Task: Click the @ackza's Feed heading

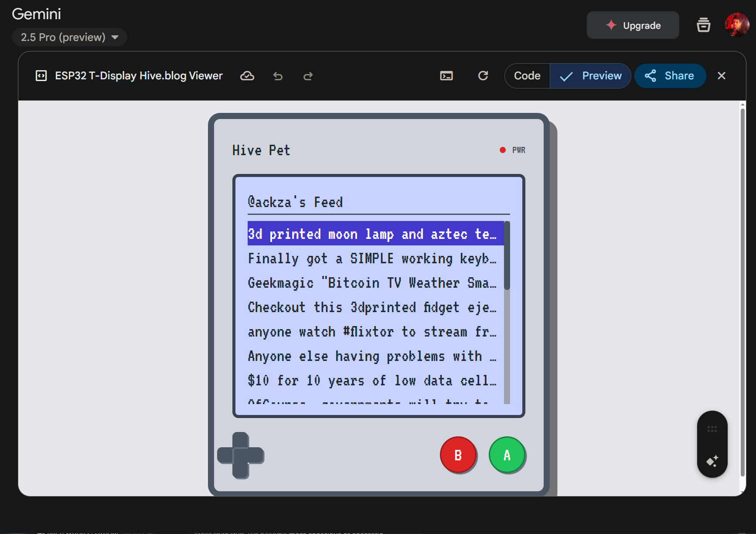Action: point(295,202)
